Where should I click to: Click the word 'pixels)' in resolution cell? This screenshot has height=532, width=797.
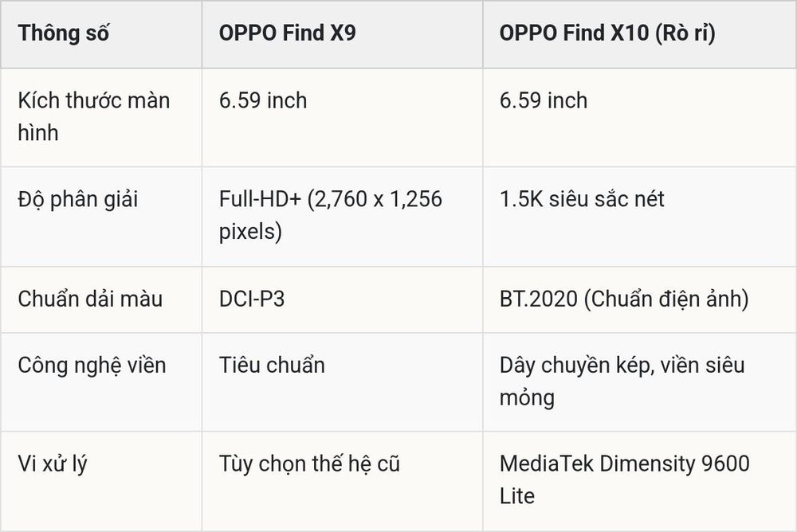250,233
